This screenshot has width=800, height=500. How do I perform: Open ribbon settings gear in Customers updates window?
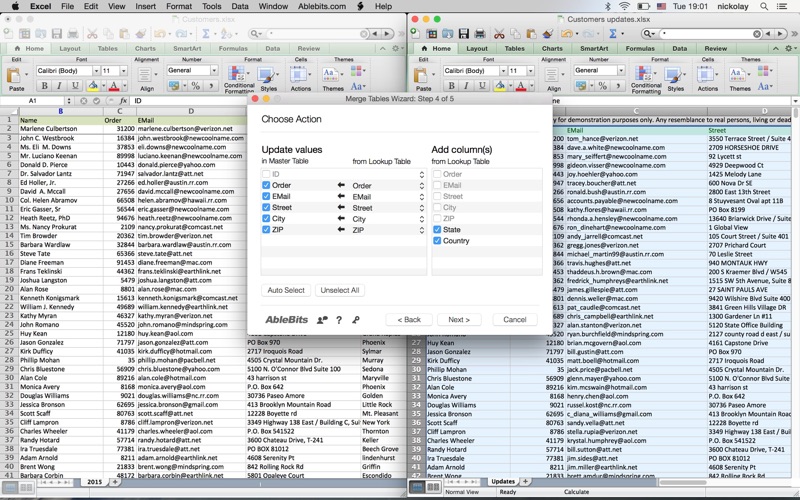click(789, 48)
